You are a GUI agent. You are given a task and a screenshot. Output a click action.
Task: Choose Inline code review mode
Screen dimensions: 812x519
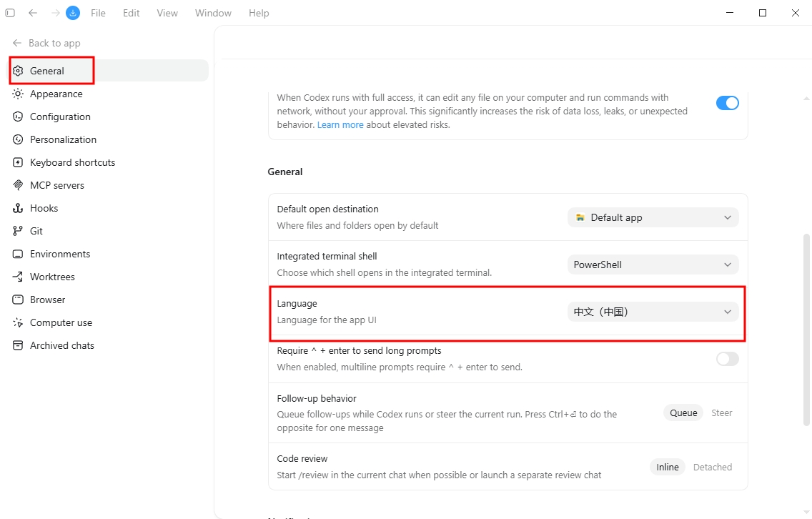pyautogui.click(x=668, y=468)
